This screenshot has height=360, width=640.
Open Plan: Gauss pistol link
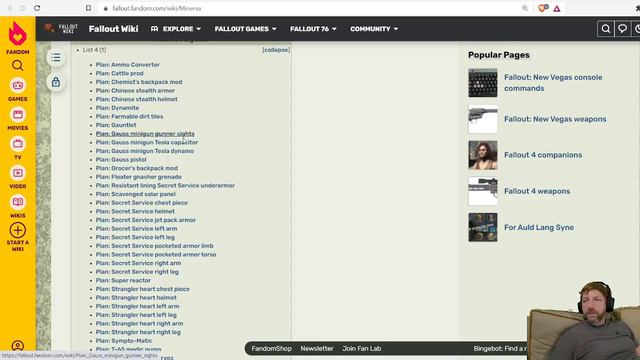[x=121, y=160]
